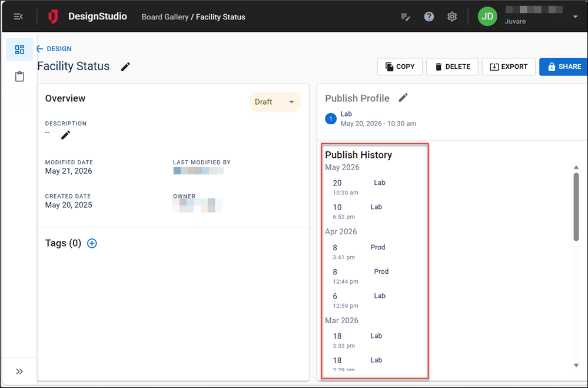Select Apr 8 12:44 pm Prod entry
This screenshot has height=388, width=588.
click(x=361, y=276)
